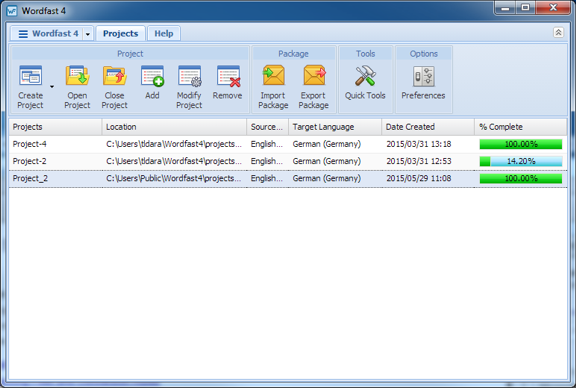
Task: Close the Wordfast 4 window
Action: pyautogui.click(x=553, y=8)
